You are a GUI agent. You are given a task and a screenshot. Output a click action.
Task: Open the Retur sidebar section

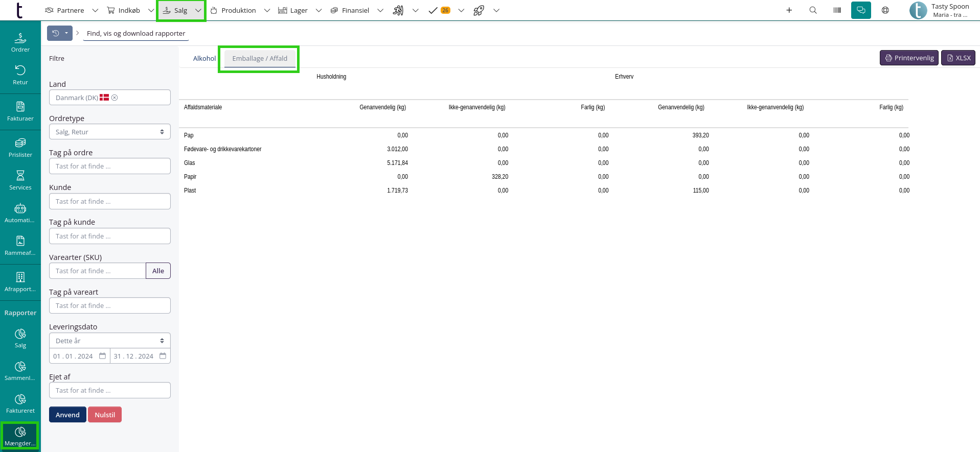coord(20,75)
